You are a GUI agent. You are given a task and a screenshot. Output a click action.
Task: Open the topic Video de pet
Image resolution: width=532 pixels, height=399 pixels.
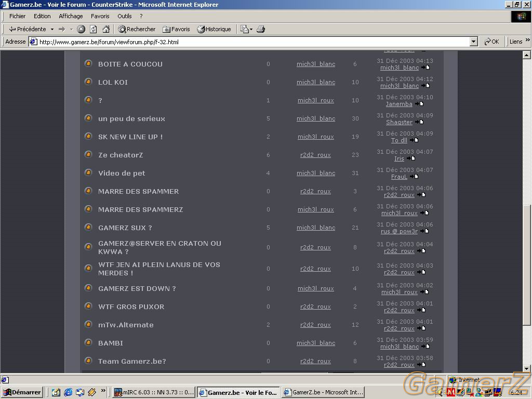(x=122, y=174)
